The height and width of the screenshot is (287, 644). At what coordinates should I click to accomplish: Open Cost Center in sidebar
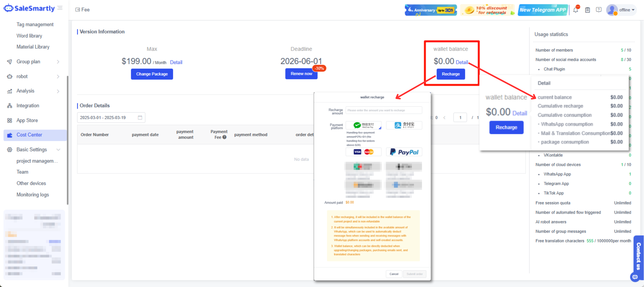click(x=29, y=135)
